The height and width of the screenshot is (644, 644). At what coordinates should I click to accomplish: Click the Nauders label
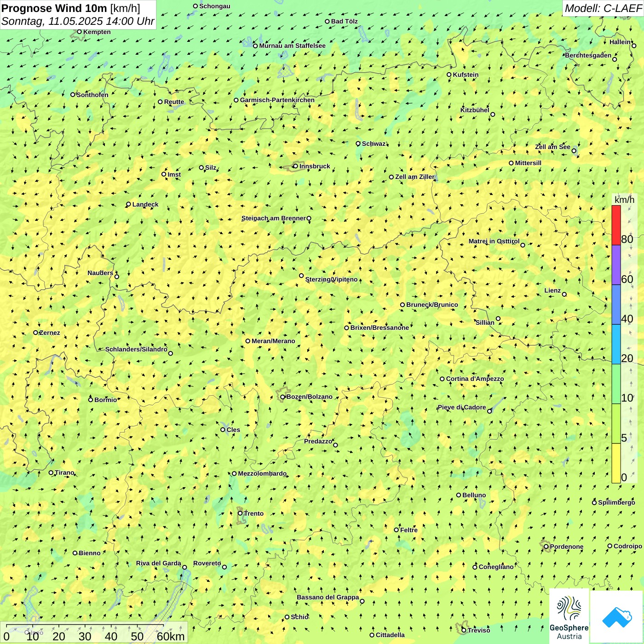[100, 273]
